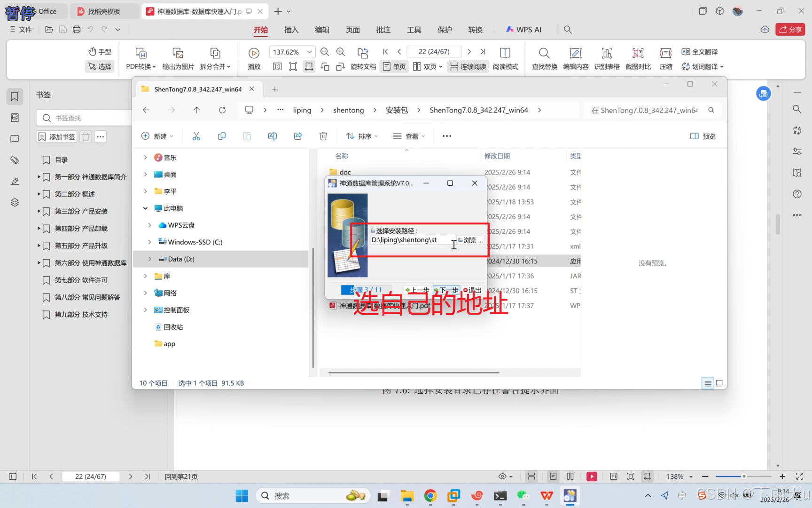Click Full Text Translate
This screenshot has height=508, width=812.
pos(700,52)
